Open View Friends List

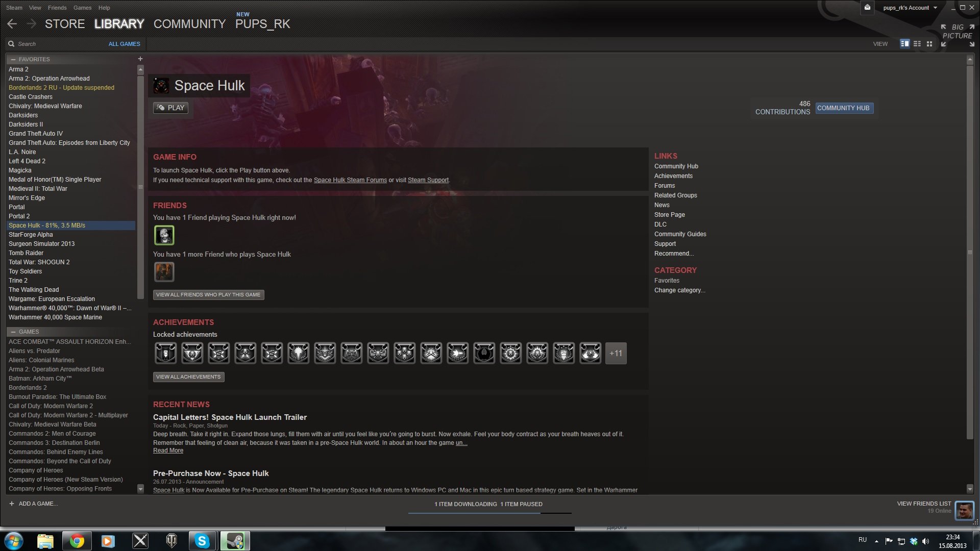924,504
